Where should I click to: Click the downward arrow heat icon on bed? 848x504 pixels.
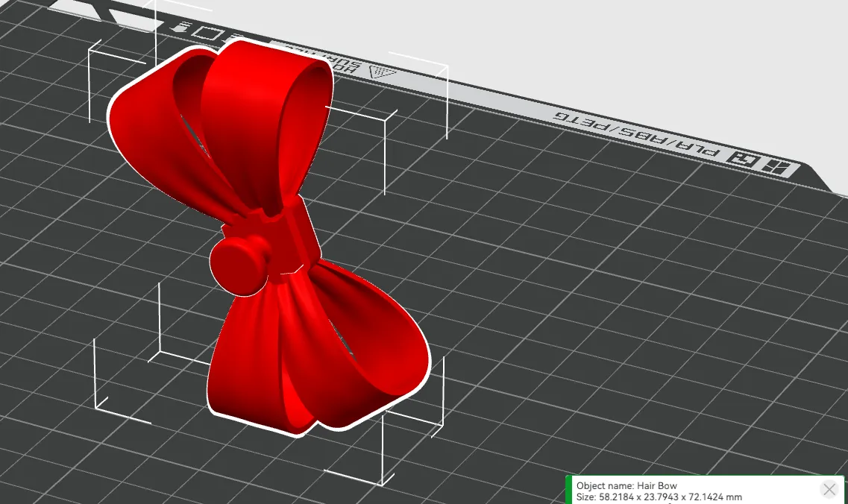tap(179, 25)
